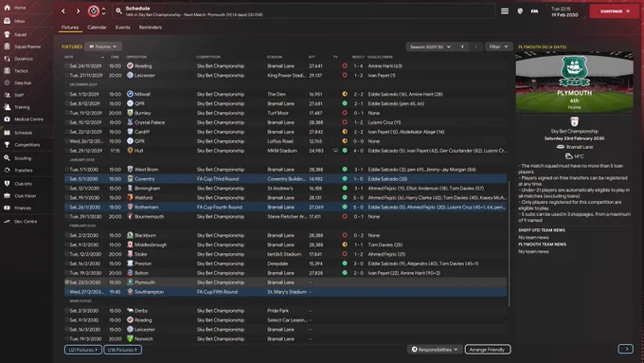644x363 pixels.
Task: Open the Filter dropdown
Action: tap(498, 46)
